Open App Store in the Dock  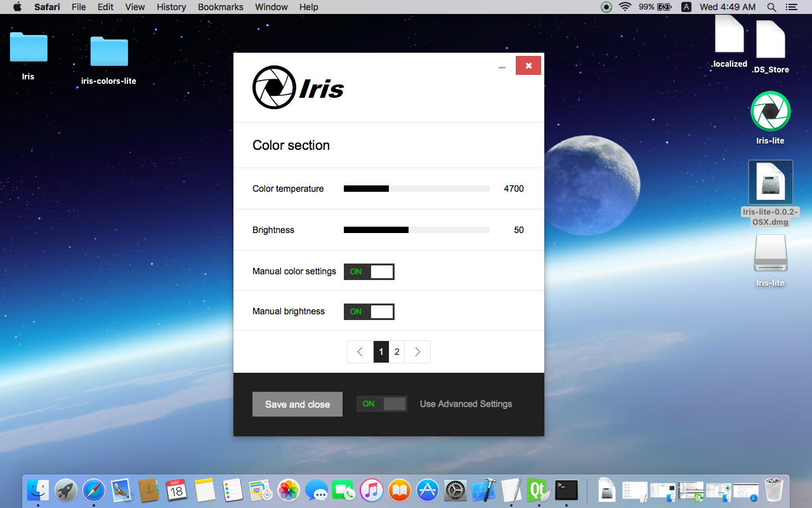point(428,490)
